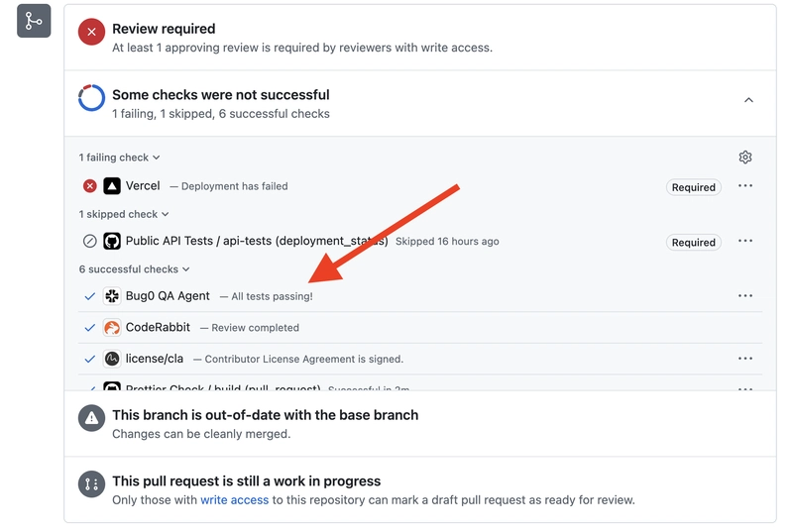Collapse the checks section with the chevron-up arrow
Image resolution: width=793 pixels, height=532 pixels.
coord(748,100)
